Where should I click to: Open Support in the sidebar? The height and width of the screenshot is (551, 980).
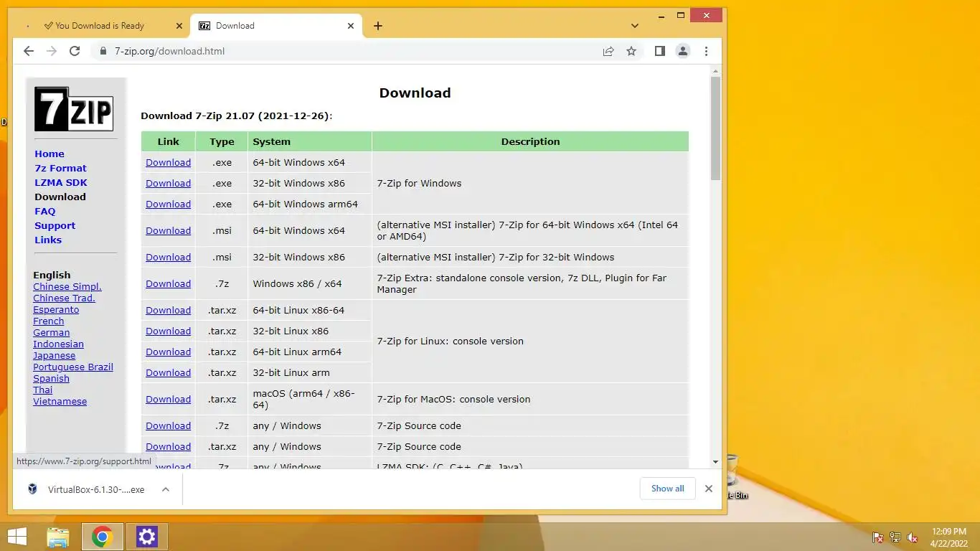[x=55, y=225]
